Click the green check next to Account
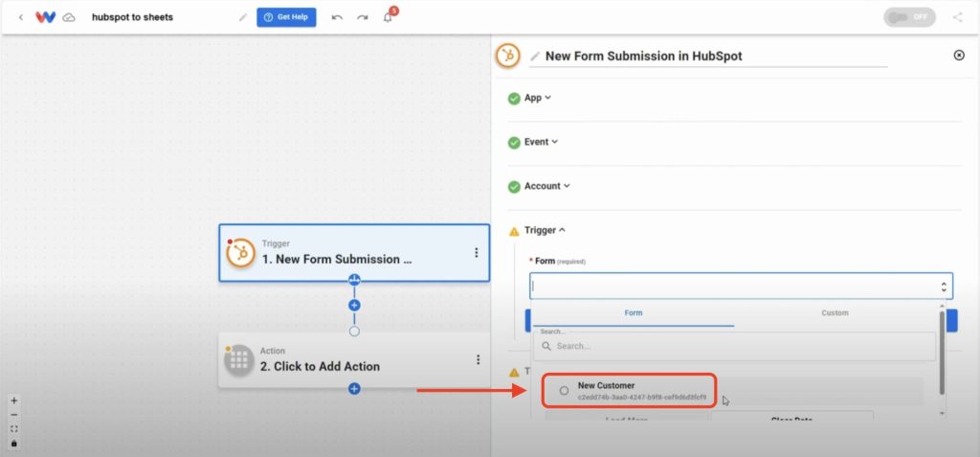 pyautogui.click(x=514, y=187)
